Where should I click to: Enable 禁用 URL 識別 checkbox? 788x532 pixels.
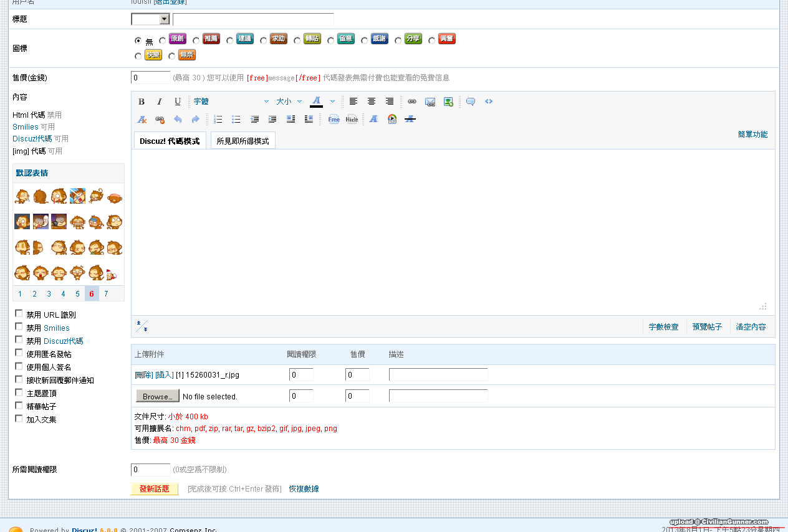19,314
